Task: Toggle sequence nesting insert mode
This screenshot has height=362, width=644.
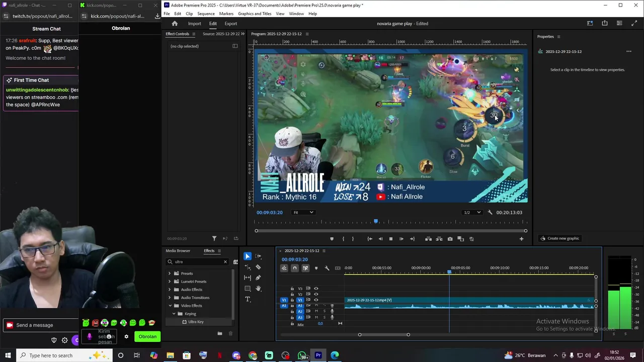Action: coord(284,268)
